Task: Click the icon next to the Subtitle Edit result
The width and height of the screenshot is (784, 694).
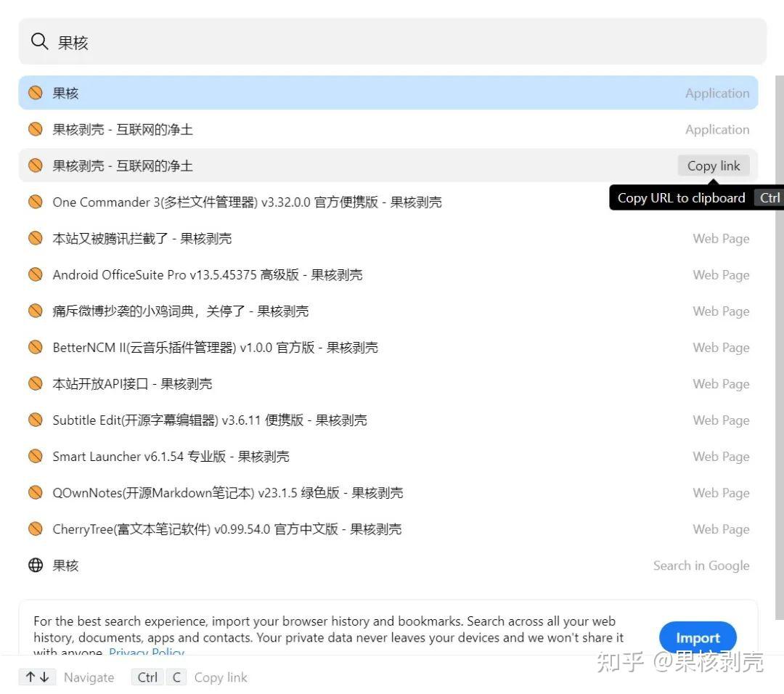Action: click(x=34, y=420)
